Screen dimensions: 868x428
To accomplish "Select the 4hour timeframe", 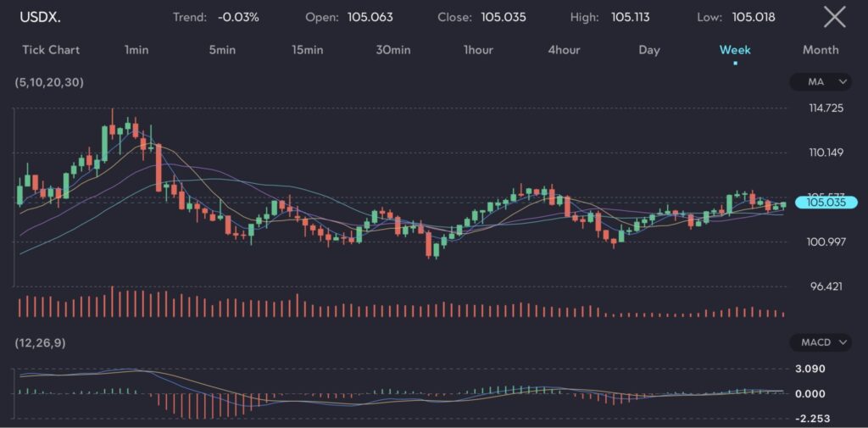I will [564, 50].
